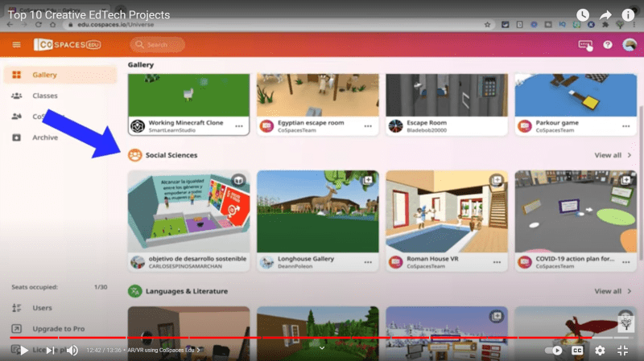Screen dimensions: 644x361
Task: Open options menu for Longhouse Gallery
Action: [x=368, y=262]
